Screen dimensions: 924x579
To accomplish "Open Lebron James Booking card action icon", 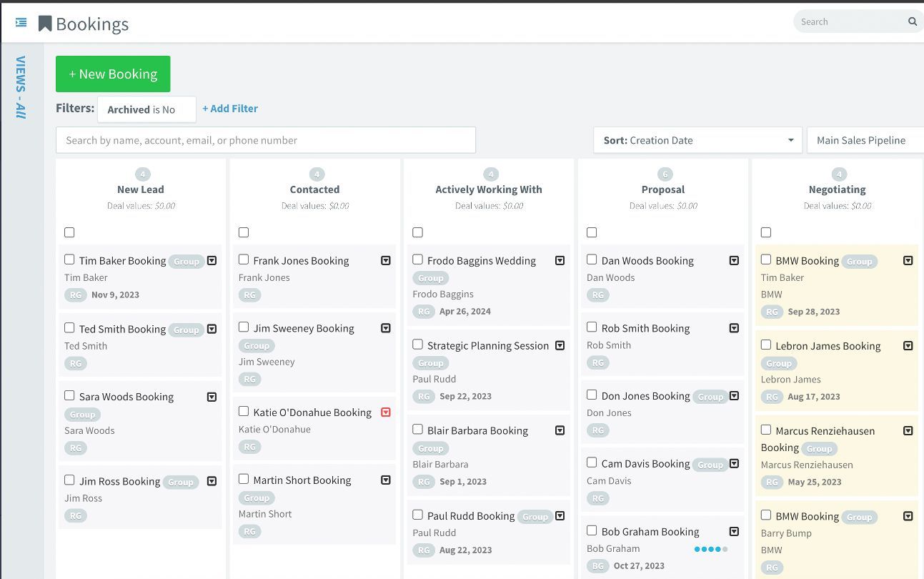I will (x=908, y=346).
